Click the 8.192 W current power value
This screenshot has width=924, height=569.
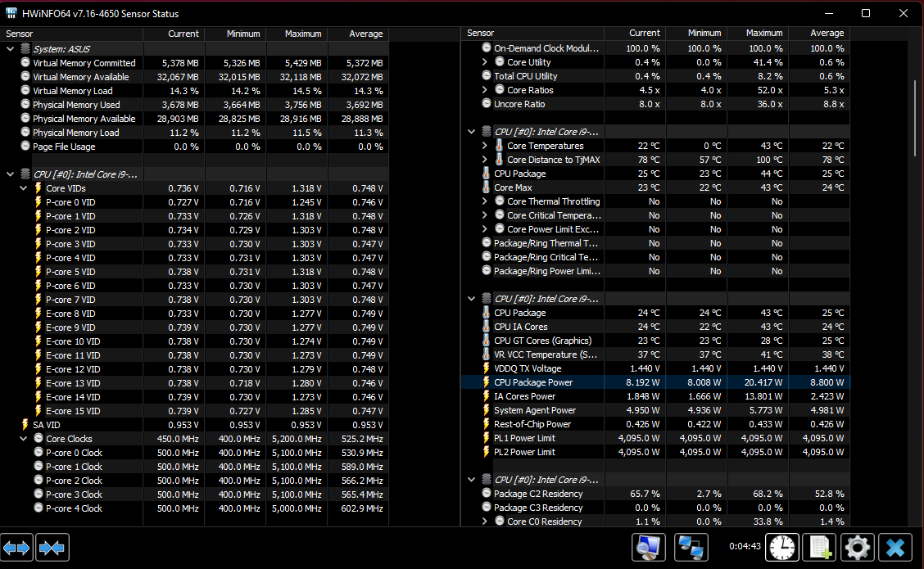pyautogui.click(x=642, y=382)
